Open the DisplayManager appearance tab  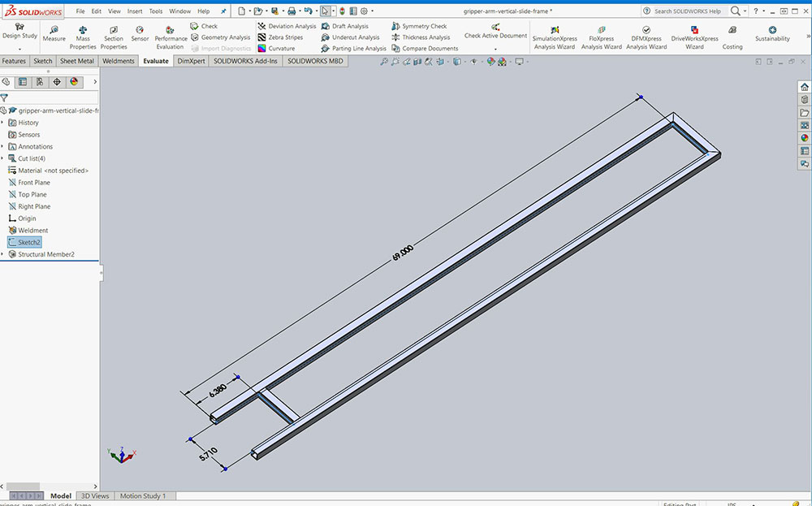pyautogui.click(x=74, y=82)
